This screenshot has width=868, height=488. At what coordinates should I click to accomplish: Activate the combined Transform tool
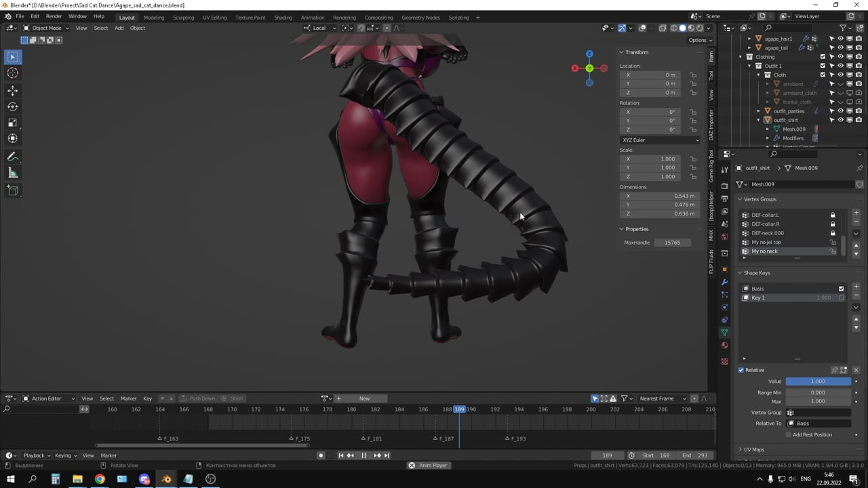(x=13, y=139)
